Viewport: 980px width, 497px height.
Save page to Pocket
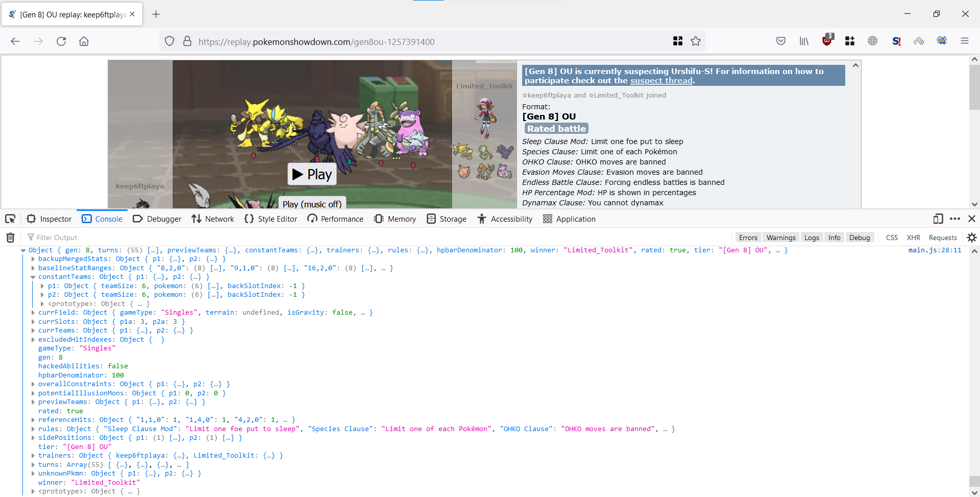tap(781, 41)
